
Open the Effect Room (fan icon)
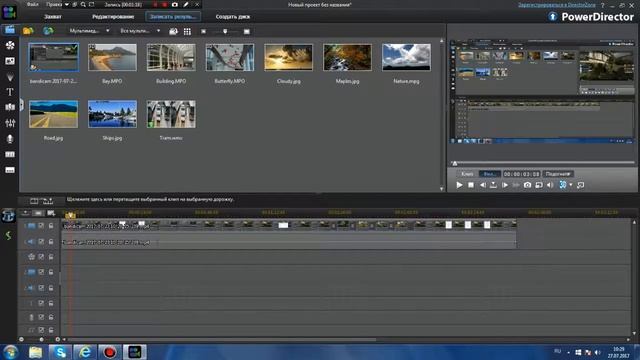coord(10,45)
